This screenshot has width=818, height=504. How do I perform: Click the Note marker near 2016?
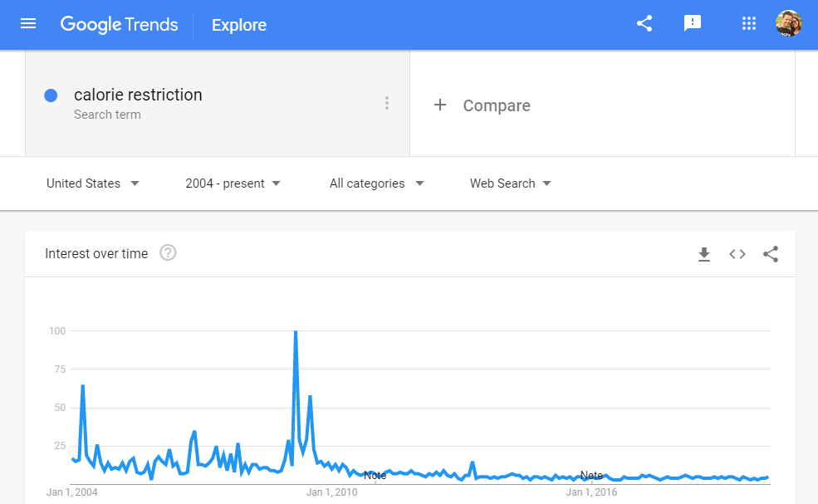click(x=591, y=475)
